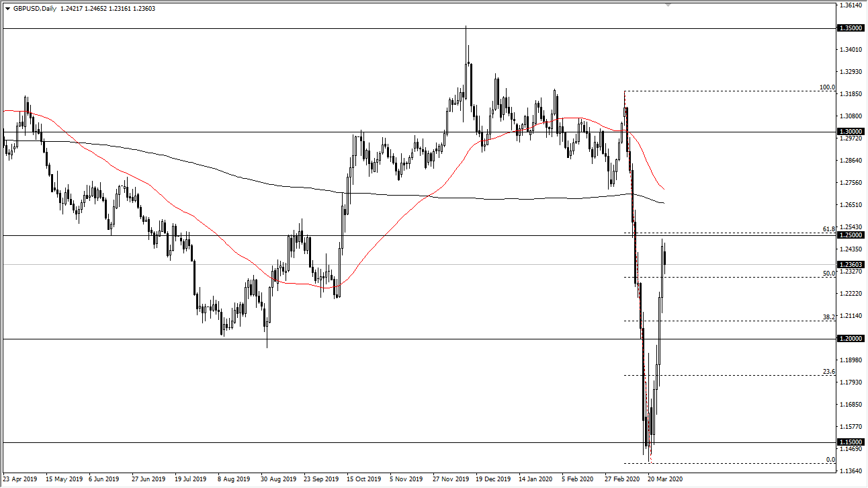Click the 1.25000 horizontal line price tag
Image resolution: width=868 pixels, height=488 pixels.
pos(849,235)
